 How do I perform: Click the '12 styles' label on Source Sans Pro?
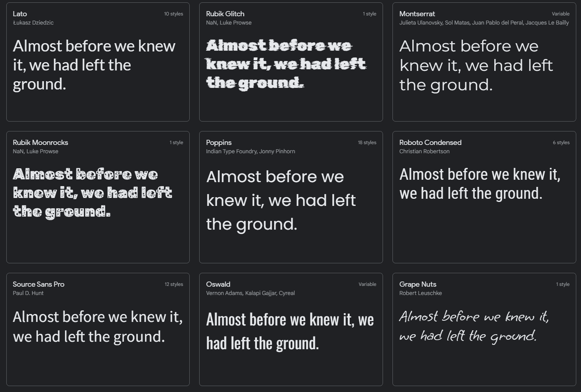[x=173, y=284]
